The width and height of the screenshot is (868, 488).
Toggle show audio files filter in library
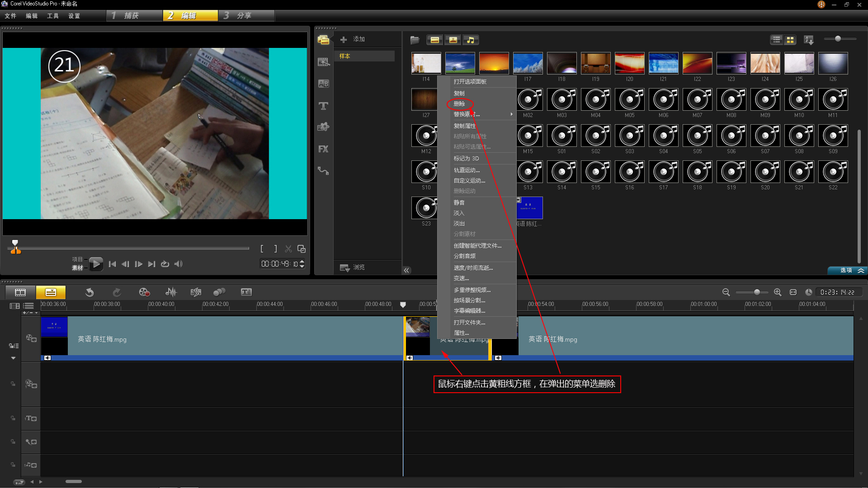[x=471, y=40]
